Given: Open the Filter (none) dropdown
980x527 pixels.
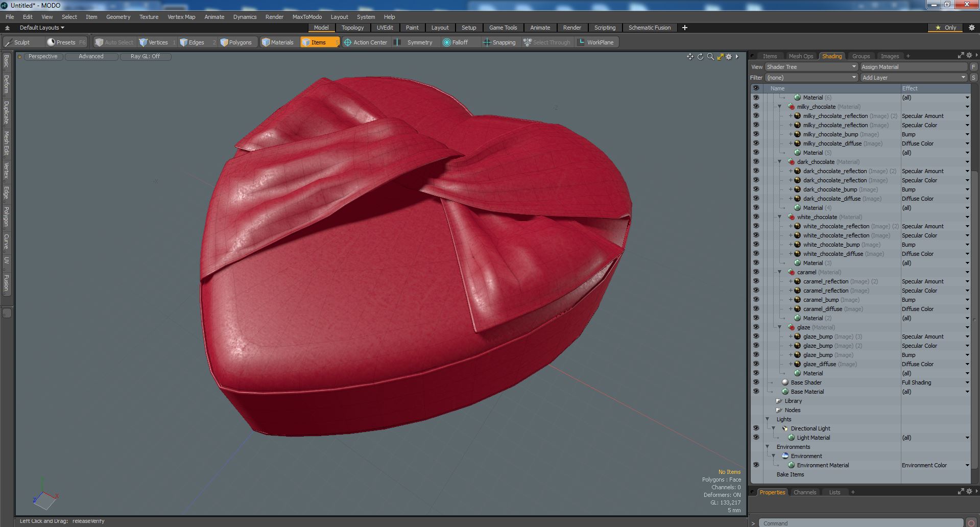Looking at the screenshot, I should pos(811,78).
